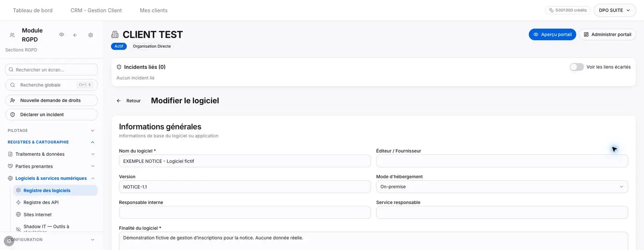The image size is (644, 250).
Task: Collapse the REGISTRES & CARTOGRAPHIE section
Action: [52, 142]
